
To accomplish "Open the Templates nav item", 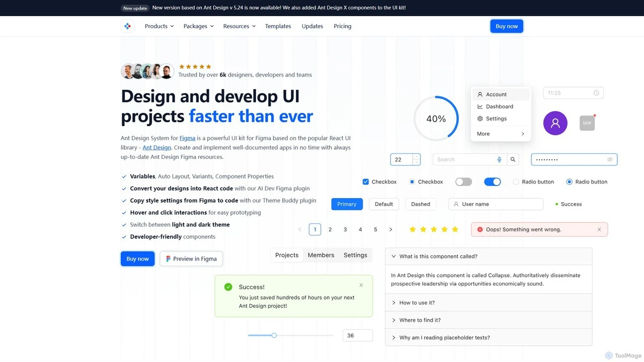I will click(x=278, y=26).
